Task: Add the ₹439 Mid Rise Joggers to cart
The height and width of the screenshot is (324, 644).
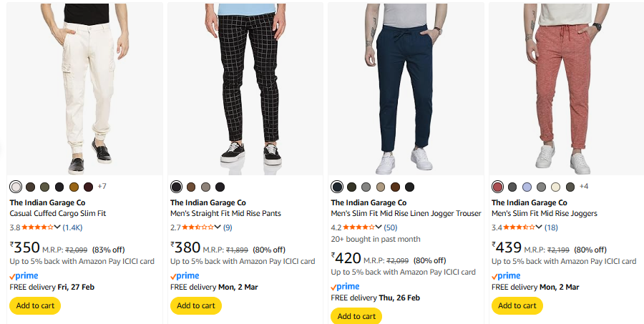Action: pyautogui.click(x=517, y=305)
